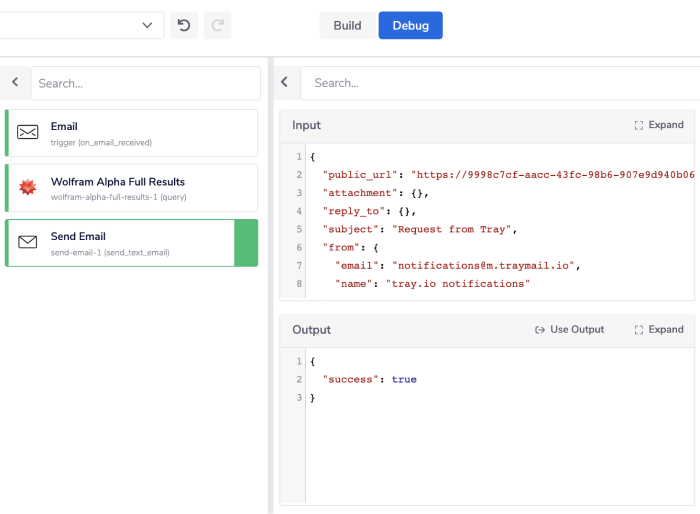Viewport: 700px width, 514px height.
Task: Click the Send Email envelope icon
Action: point(28,242)
